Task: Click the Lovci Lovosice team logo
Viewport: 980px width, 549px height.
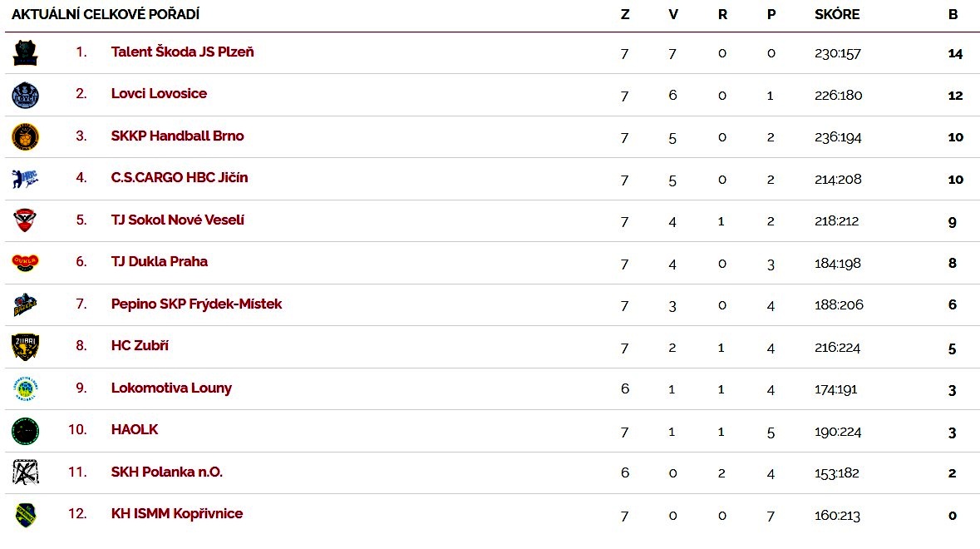Action: coord(25,95)
